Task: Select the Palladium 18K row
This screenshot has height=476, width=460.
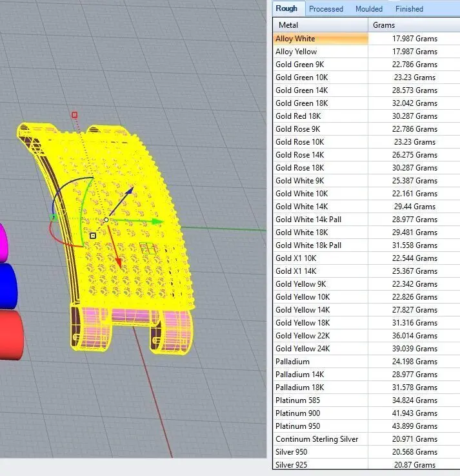Action: (x=366, y=387)
